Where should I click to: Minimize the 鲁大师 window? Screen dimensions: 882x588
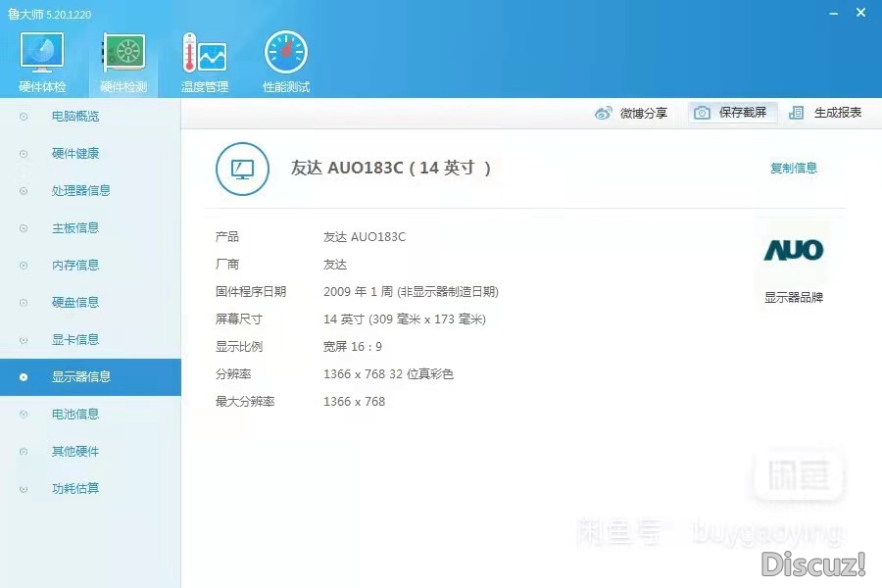coord(834,13)
